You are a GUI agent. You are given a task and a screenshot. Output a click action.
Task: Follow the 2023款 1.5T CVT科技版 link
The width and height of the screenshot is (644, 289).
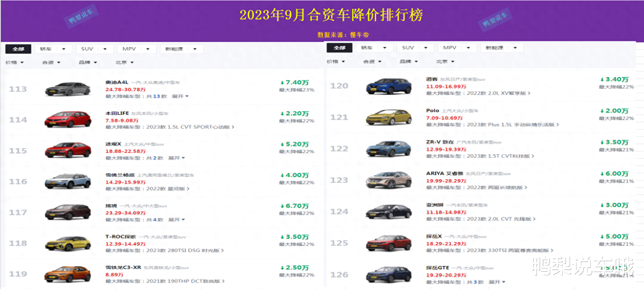[500, 156]
